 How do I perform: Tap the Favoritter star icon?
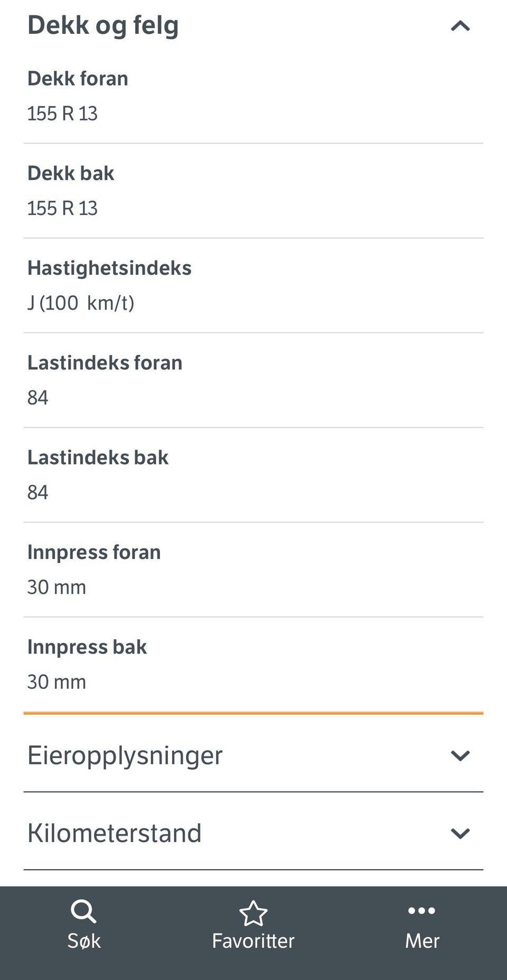point(253,913)
